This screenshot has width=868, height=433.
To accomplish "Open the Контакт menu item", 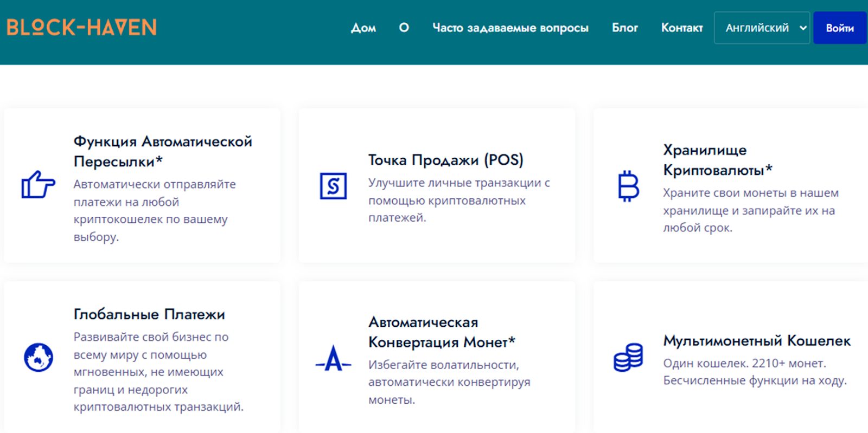I will pyautogui.click(x=682, y=28).
